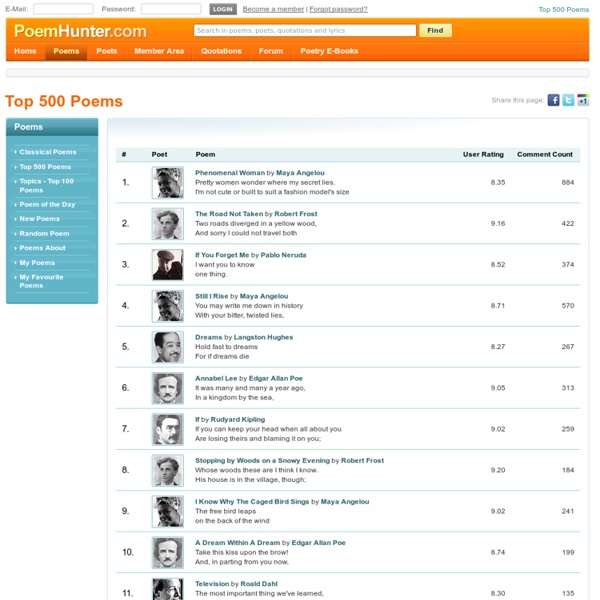Click Langston Hughes photo in row 5
This screenshot has height=600, width=600.
(168, 347)
